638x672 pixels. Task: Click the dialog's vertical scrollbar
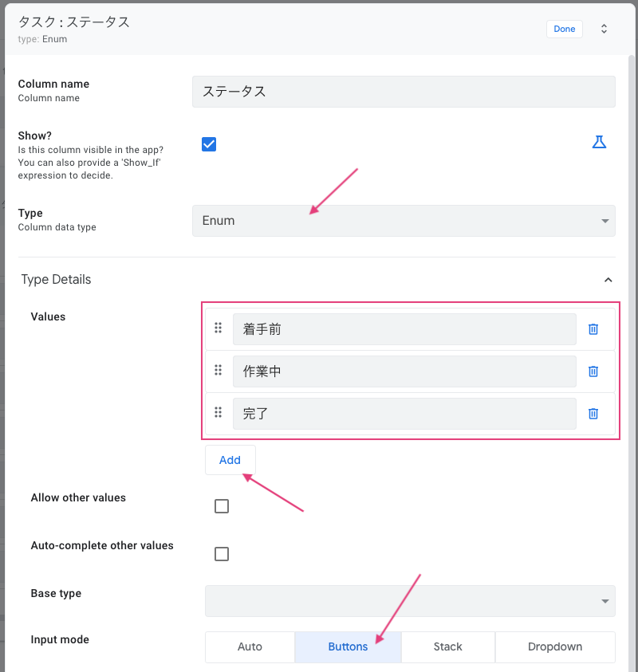tap(632, 364)
